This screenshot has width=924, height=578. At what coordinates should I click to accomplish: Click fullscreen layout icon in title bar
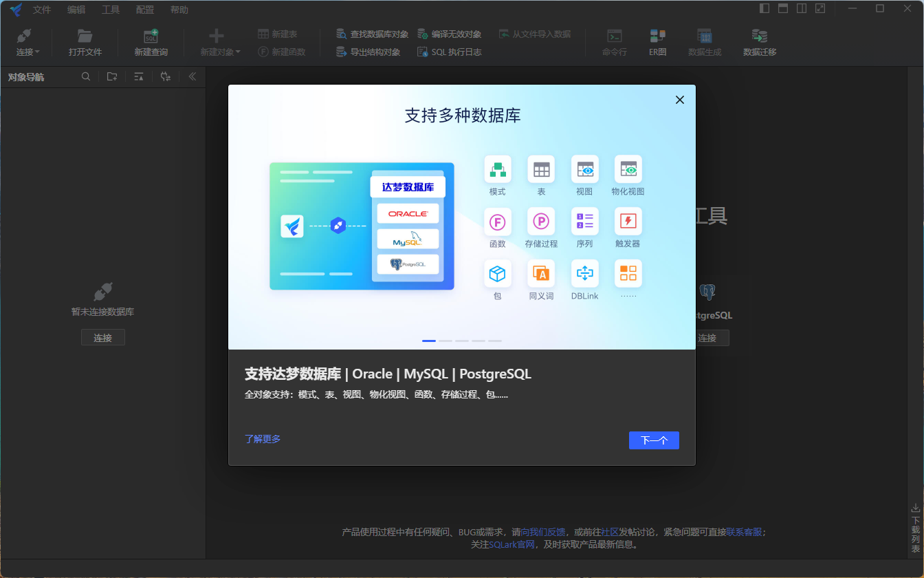click(x=820, y=9)
